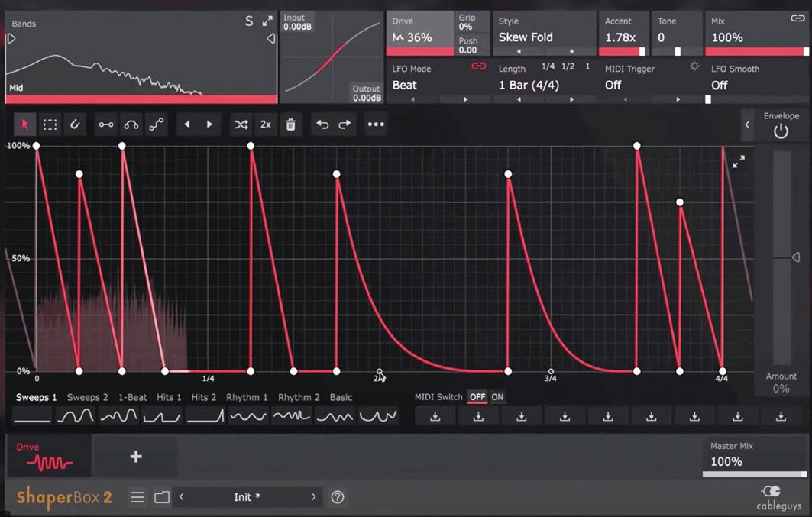The image size is (812, 517).
Task: Choose the straight line segment tool
Action: (106, 124)
